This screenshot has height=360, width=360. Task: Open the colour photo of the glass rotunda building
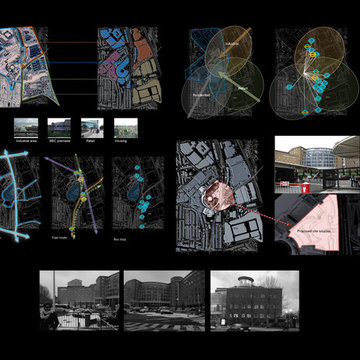tap(317, 164)
